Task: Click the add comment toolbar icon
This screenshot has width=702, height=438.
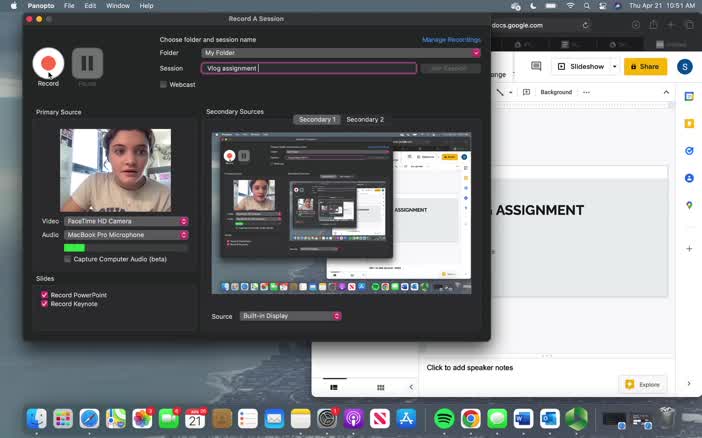Action: click(x=526, y=92)
